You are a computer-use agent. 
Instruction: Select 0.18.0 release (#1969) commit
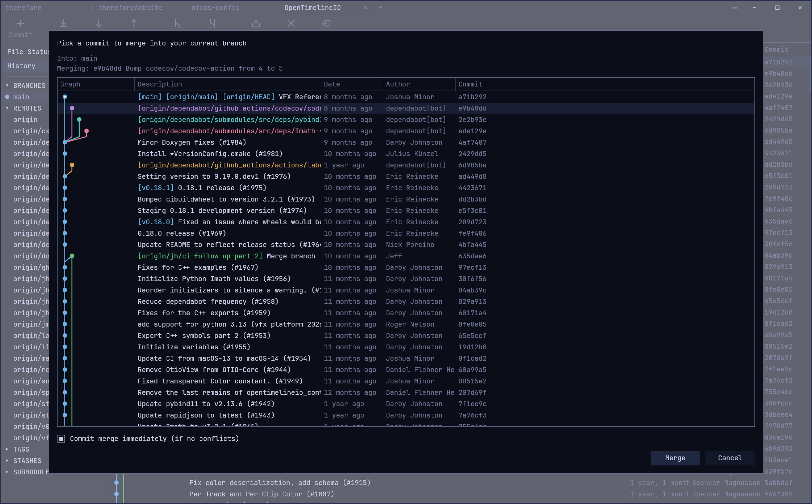(406, 233)
